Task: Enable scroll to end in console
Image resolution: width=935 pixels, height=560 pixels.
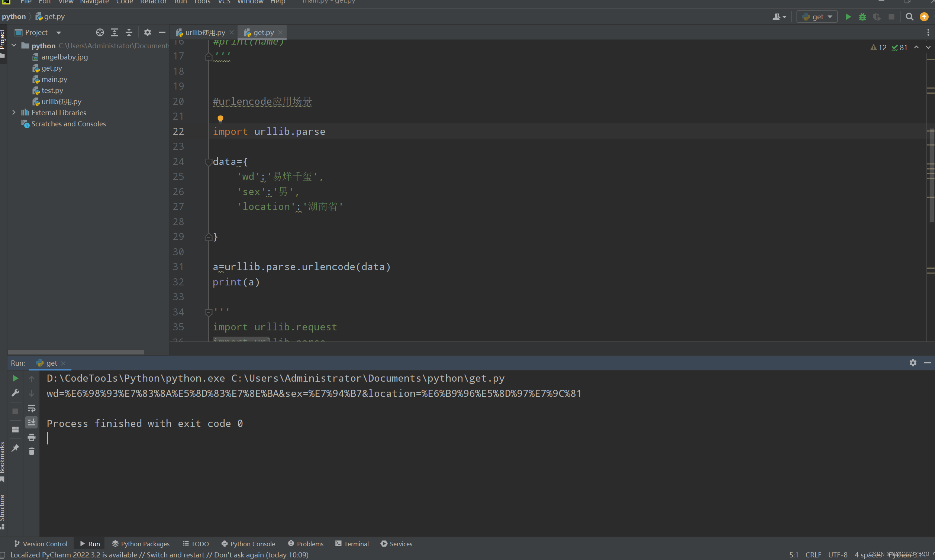Action: pyautogui.click(x=31, y=422)
